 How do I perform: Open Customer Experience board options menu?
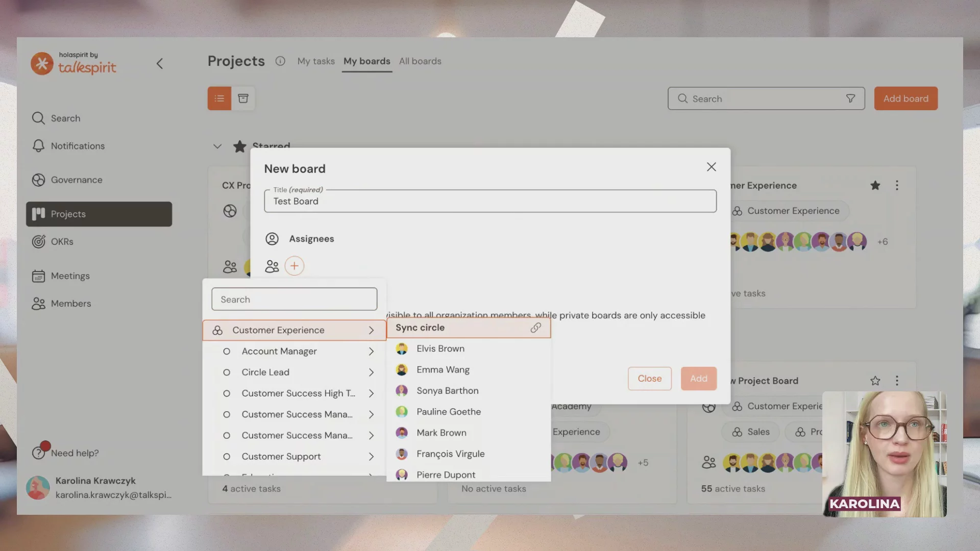pyautogui.click(x=897, y=186)
